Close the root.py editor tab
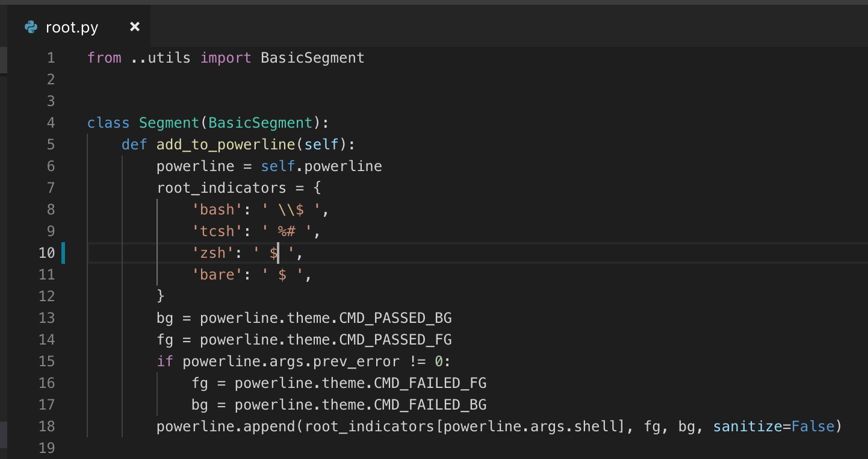 pyautogui.click(x=134, y=27)
